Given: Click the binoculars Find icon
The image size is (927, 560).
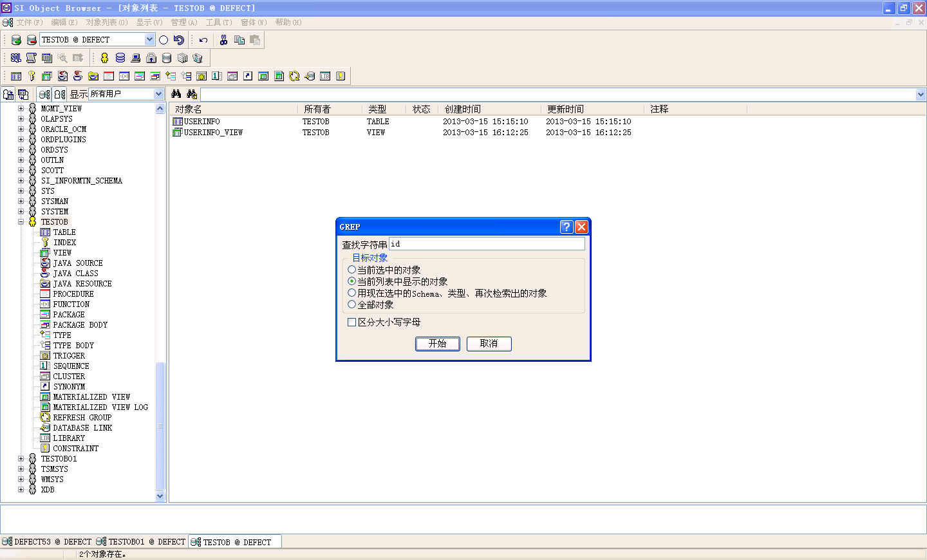Looking at the screenshot, I should click(176, 94).
